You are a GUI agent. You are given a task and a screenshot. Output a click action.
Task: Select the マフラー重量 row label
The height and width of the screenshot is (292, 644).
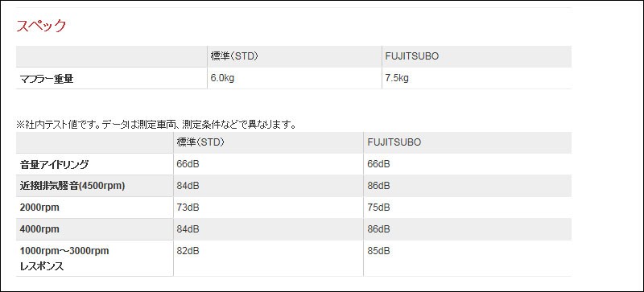point(47,80)
